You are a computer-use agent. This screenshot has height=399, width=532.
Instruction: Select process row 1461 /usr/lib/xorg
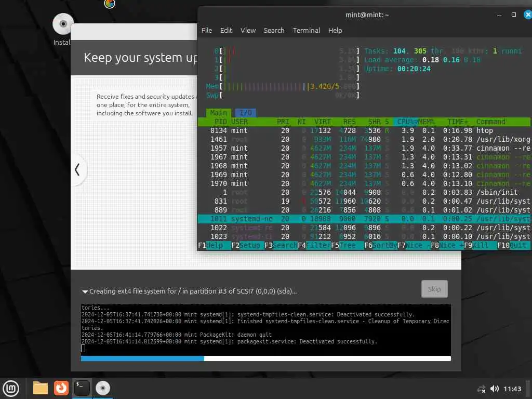pyautogui.click(x=364, y=139)
